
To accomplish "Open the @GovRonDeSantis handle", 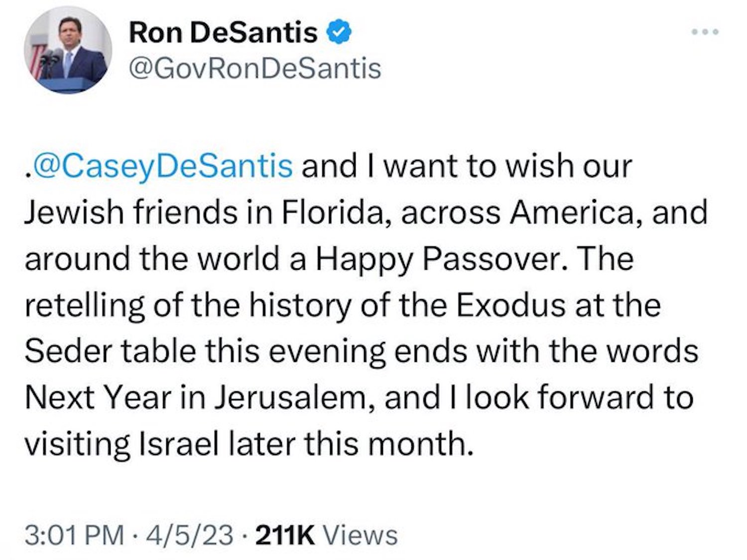I will pos(254,68).
